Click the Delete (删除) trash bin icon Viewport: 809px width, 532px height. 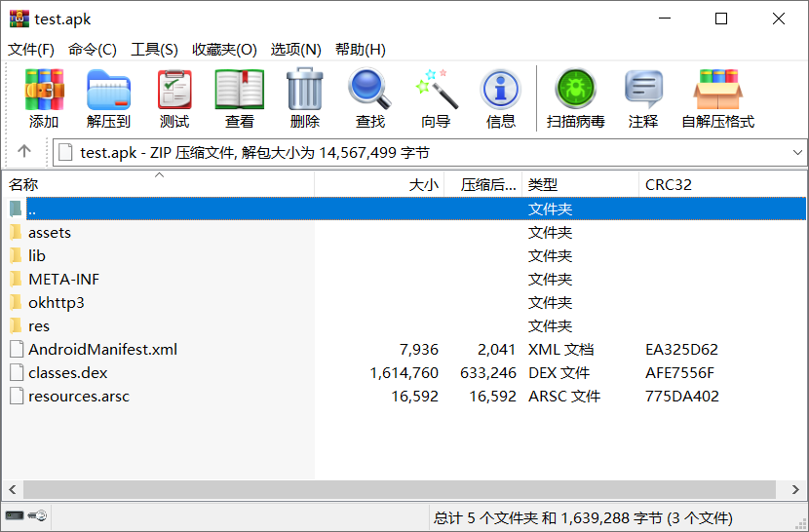304,90
